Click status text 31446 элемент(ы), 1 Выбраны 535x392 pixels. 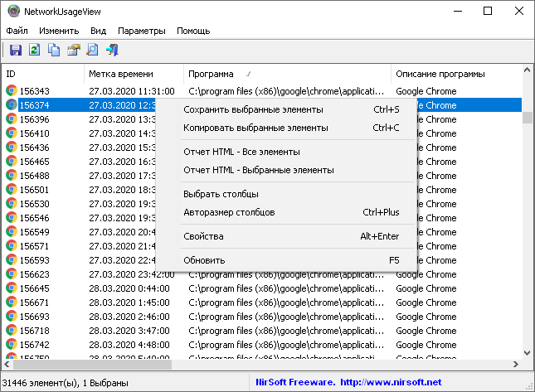(66, 383)
